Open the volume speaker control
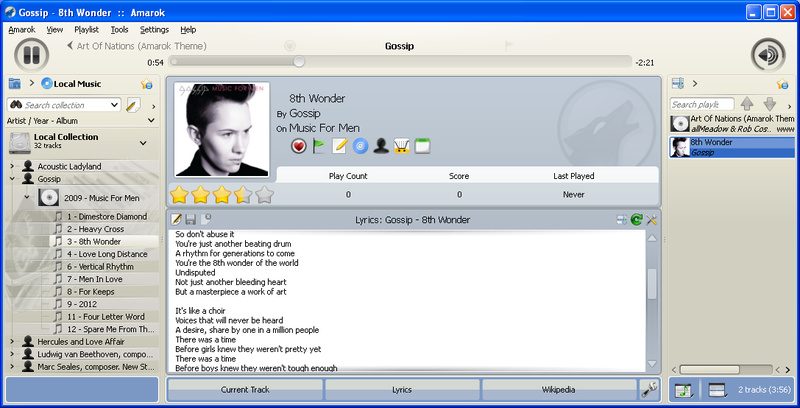Image resolution: width=800 pixels, height=408 pixels. click(x=768, y=55)
